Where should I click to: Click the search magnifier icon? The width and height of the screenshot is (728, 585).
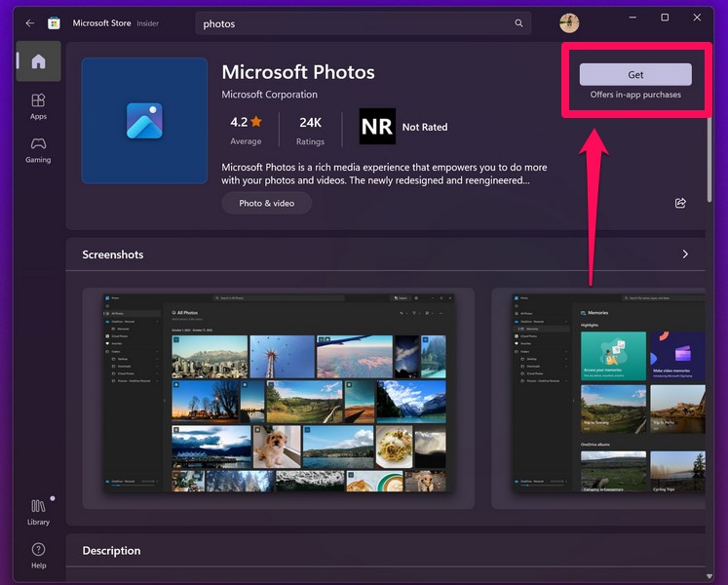coord(518,23)
